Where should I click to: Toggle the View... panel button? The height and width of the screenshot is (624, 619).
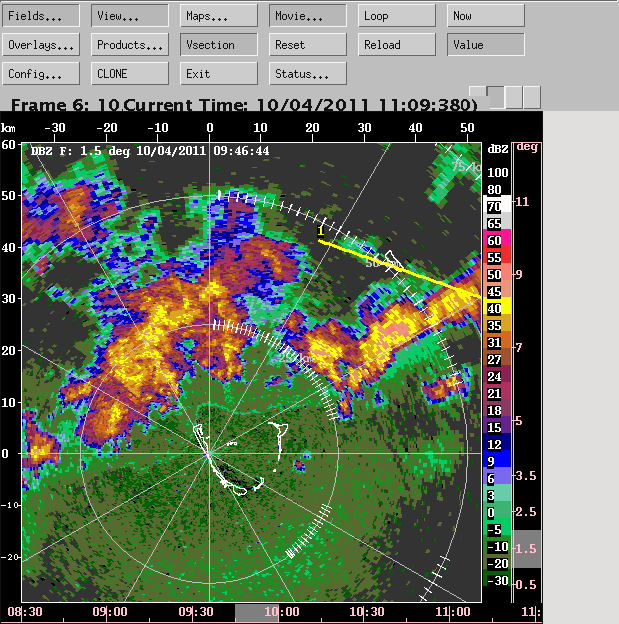130,16
